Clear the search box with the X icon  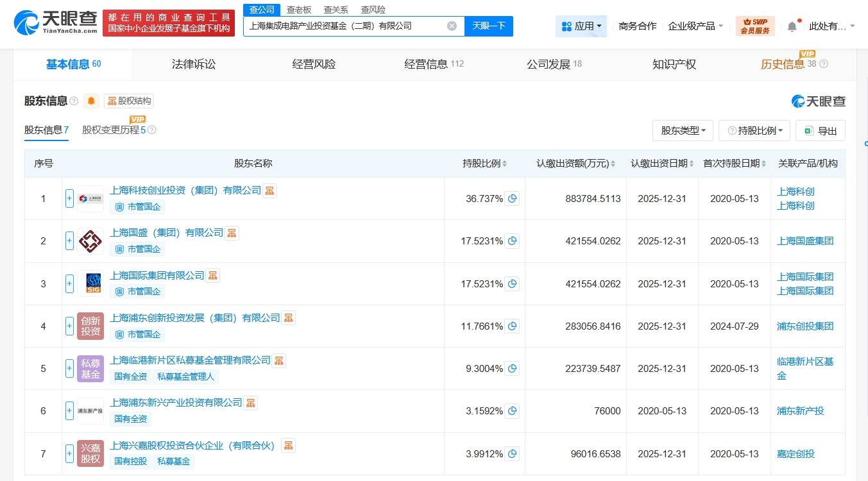click(452, 26)
